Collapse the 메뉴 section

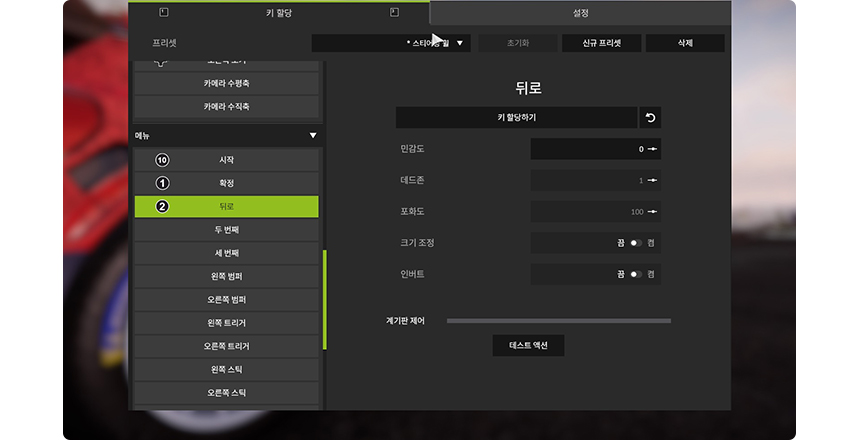click(x=312, y=135)
